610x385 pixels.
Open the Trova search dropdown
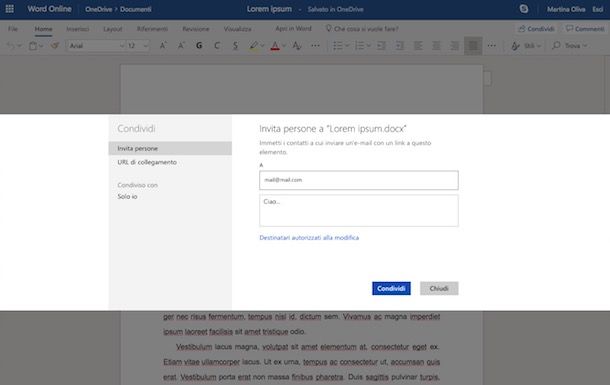[x=570, y=46]
